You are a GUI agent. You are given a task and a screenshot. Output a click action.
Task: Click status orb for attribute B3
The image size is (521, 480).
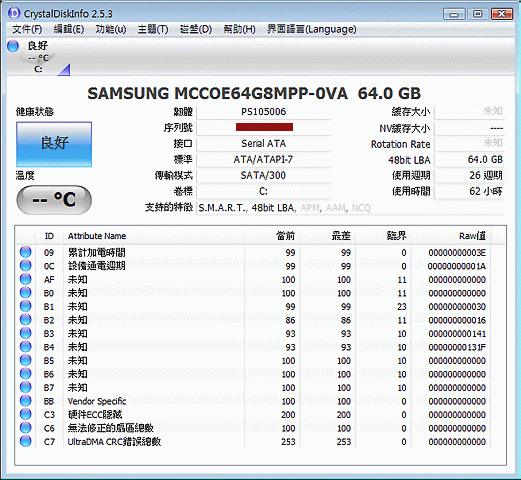(25, 333)
